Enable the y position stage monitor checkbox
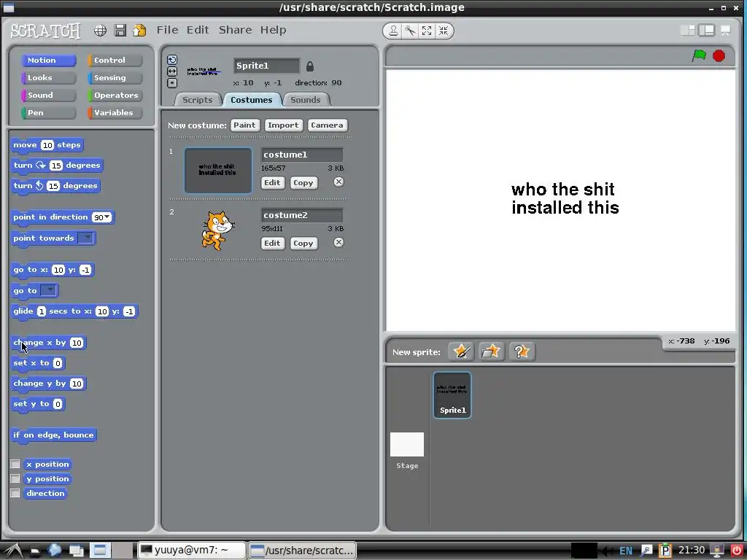Image resolution: width=747 pixels, height=560 pixels. pos(15,478)
